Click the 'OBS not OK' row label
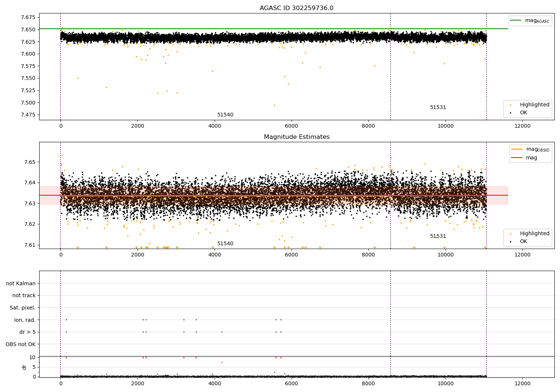This screenshot has width=560, height=392. click(21, 344)
